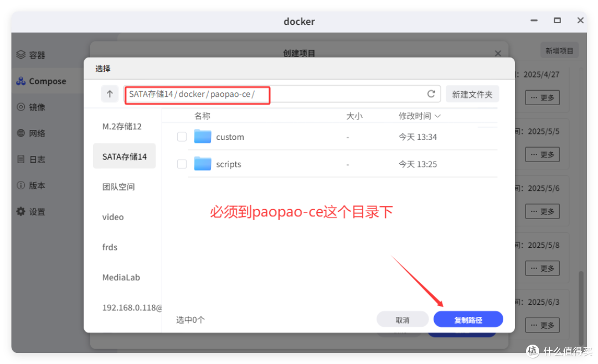Sort by 修改时间 column chevron

[x=438, y=116]
